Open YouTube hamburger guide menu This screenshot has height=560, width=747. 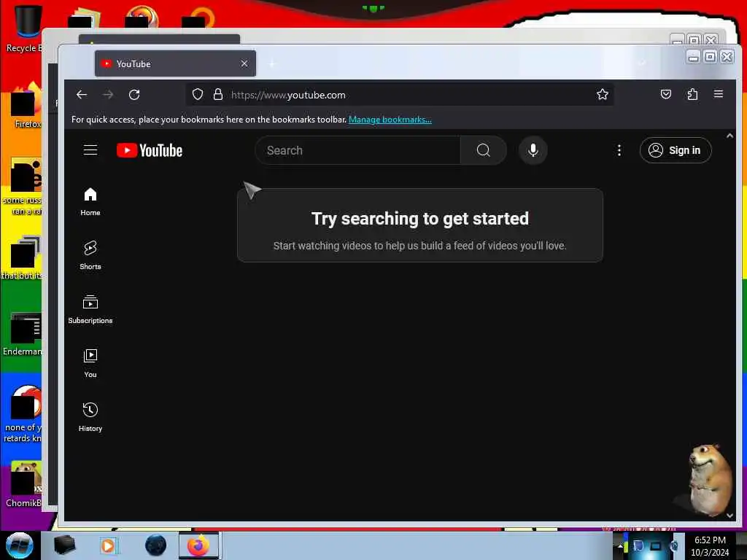[90, 150]
